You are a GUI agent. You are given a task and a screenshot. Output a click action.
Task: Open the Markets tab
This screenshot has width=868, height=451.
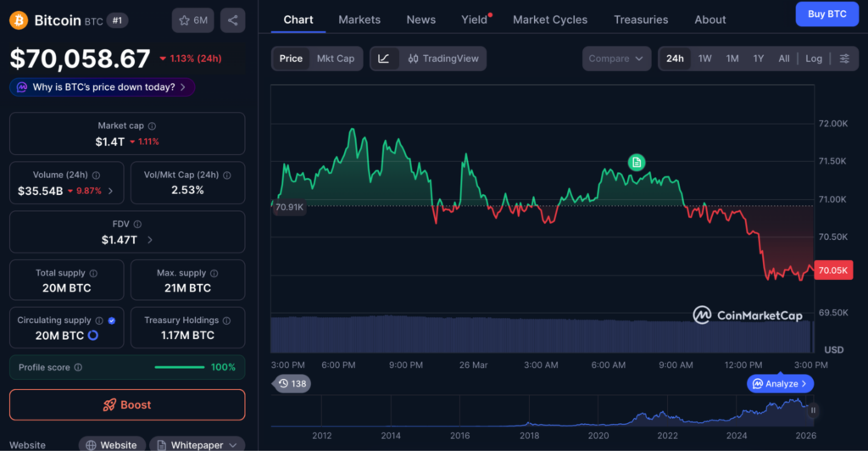coord(359,19)
